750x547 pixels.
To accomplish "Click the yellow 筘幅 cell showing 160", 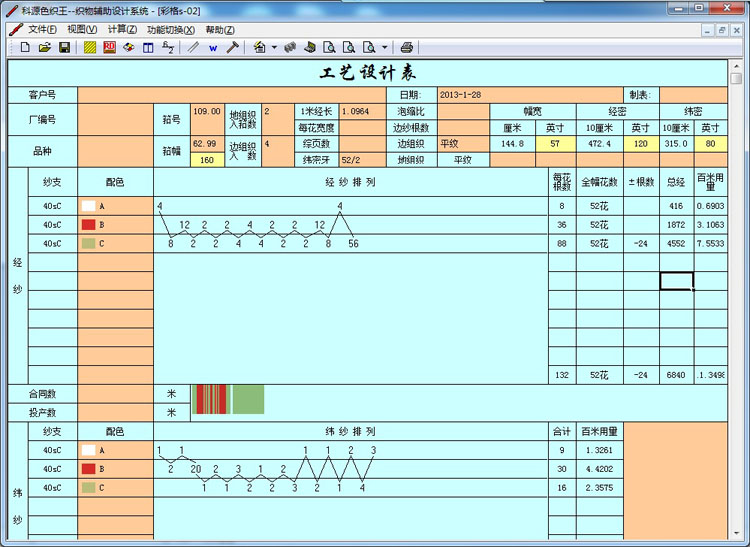I will pos(207,160).
